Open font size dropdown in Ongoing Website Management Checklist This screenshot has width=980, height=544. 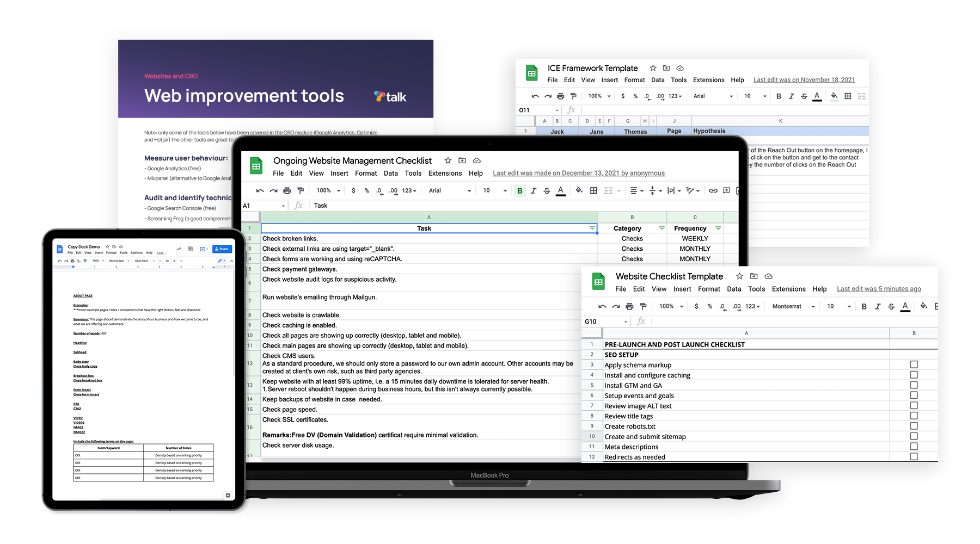495,191
